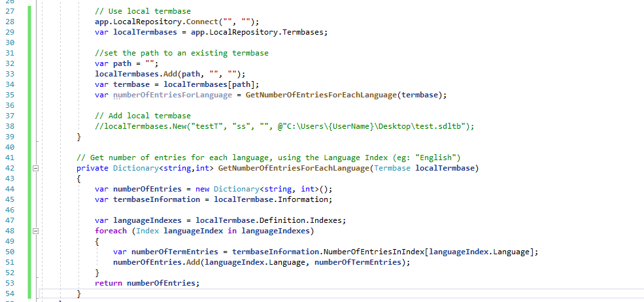This screenshot has height=302, width=644.
Task: Click closing brace on line 54
Action: [x=79, y=294]
